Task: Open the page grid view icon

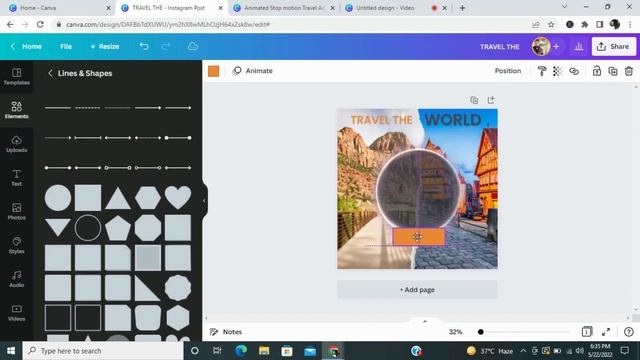Action: click(587, 332)
